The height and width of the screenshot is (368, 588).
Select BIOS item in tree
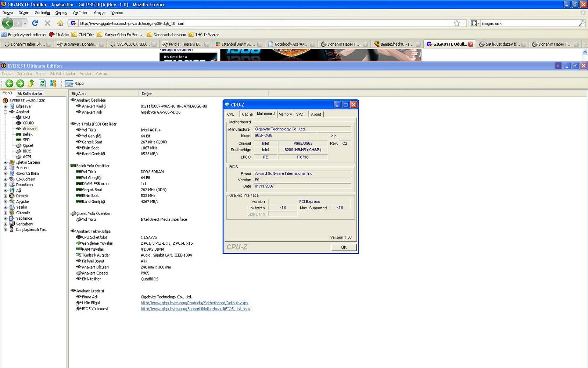coord(27,151)
